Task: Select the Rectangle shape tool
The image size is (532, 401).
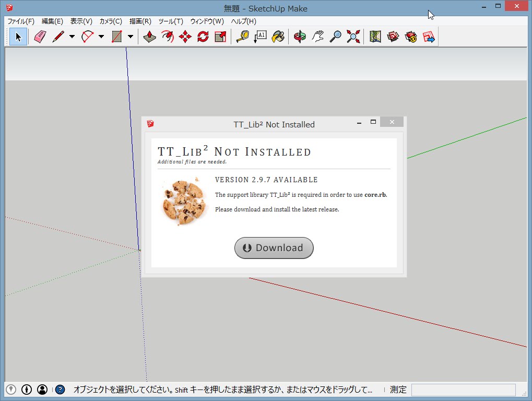Action: pyautogui.click(x=117, y=37)
